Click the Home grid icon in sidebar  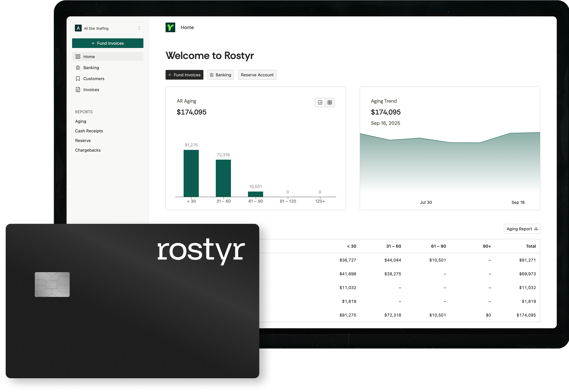point(78,57)
